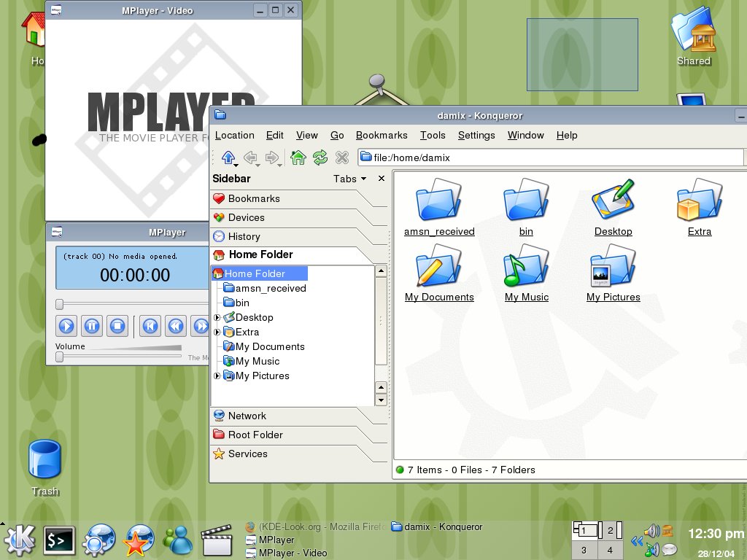The image size is (747, 560).
Task: Open the Up button's dropdown arrow
Action: pos(236,165)
